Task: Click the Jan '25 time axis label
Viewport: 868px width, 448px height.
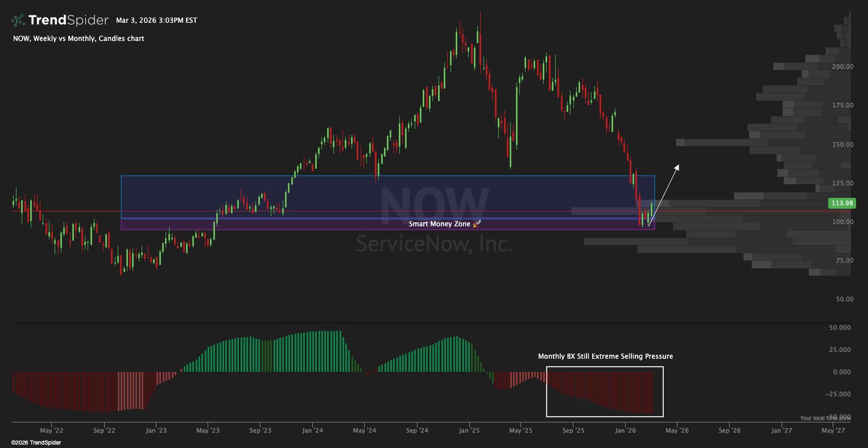Action: [x=469, y=430]
